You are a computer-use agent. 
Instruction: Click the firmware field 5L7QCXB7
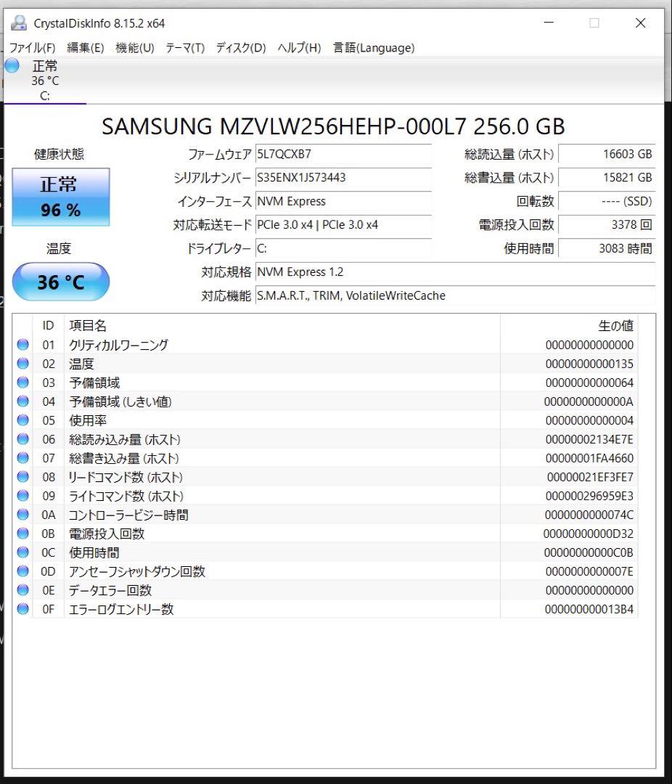tap(343, 154)
